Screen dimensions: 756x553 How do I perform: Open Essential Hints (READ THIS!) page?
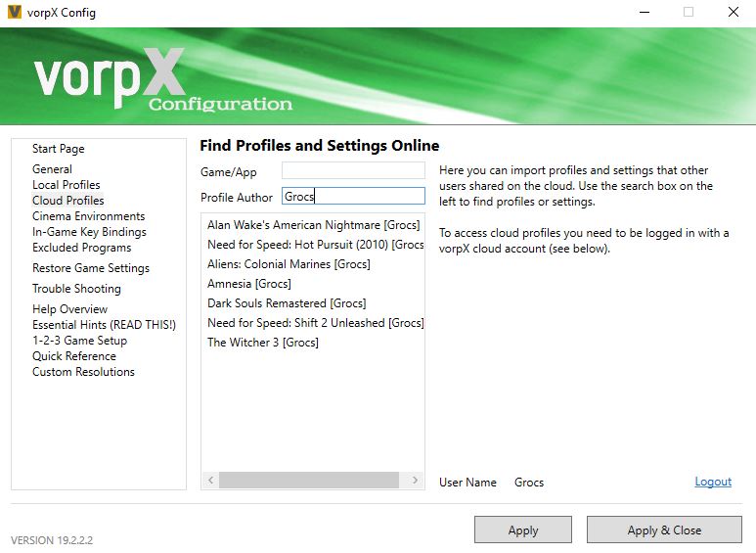tap(104, 325)
